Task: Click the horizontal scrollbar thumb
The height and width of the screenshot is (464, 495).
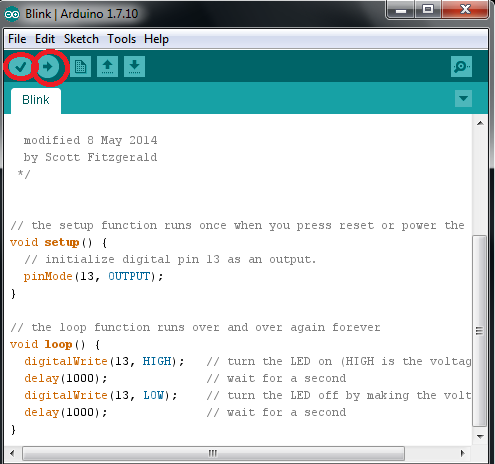Action: 213,453
